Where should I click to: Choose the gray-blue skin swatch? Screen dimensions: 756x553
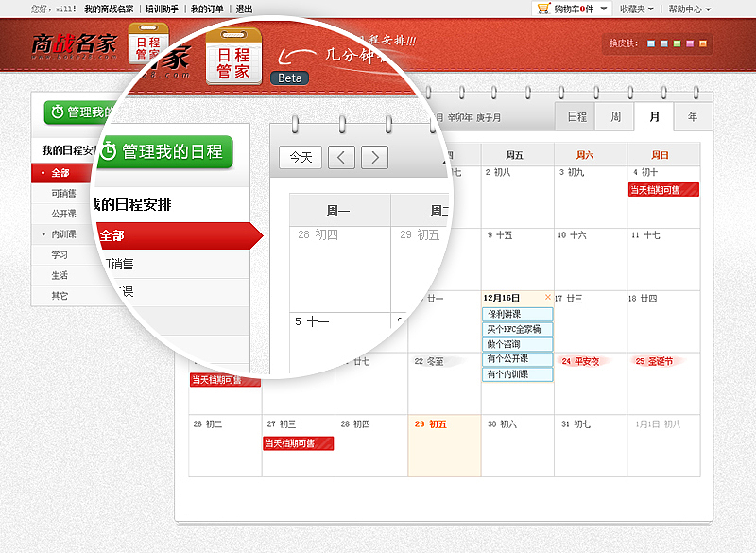click(664, 43)
